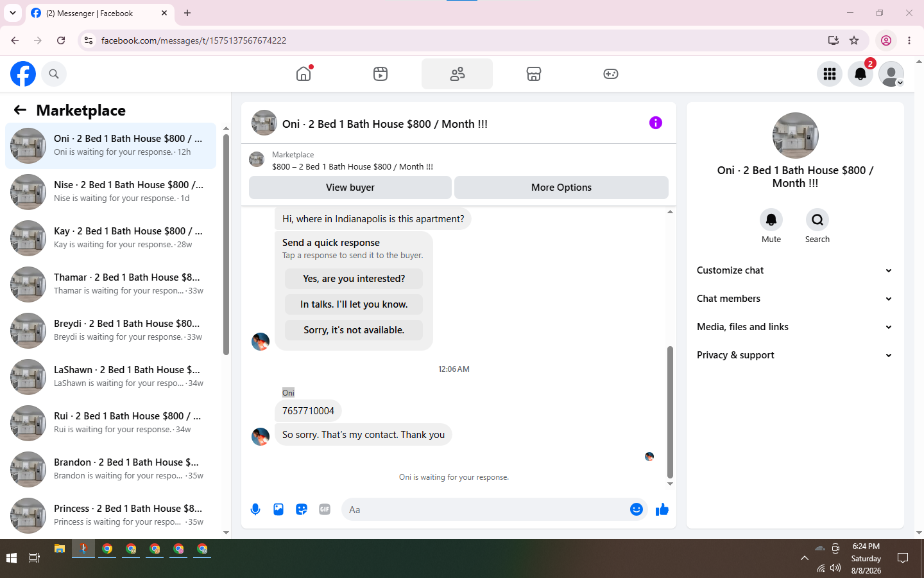924x578 pixels.
Task: Click the sender avatar beside the last message
Action: point(261,437)
